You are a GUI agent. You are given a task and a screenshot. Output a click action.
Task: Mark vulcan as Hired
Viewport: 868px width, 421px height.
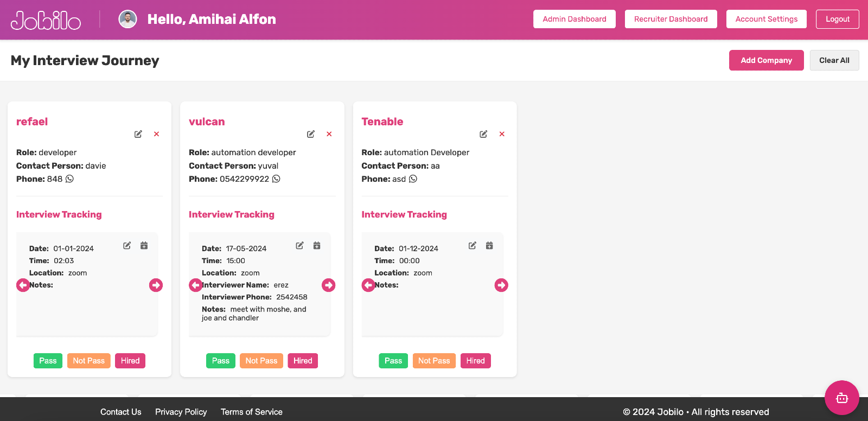tap(303, 361)
